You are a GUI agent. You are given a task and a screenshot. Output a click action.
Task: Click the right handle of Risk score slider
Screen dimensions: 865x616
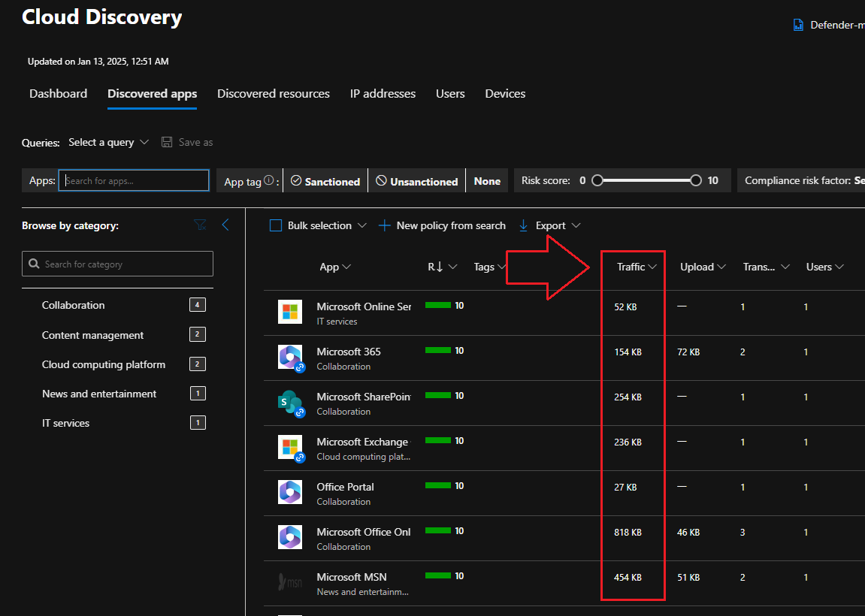coord(696,180)
